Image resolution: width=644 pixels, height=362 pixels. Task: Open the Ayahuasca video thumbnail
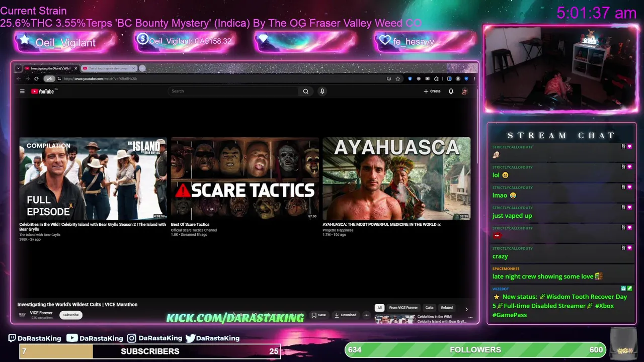pos(396,178)
